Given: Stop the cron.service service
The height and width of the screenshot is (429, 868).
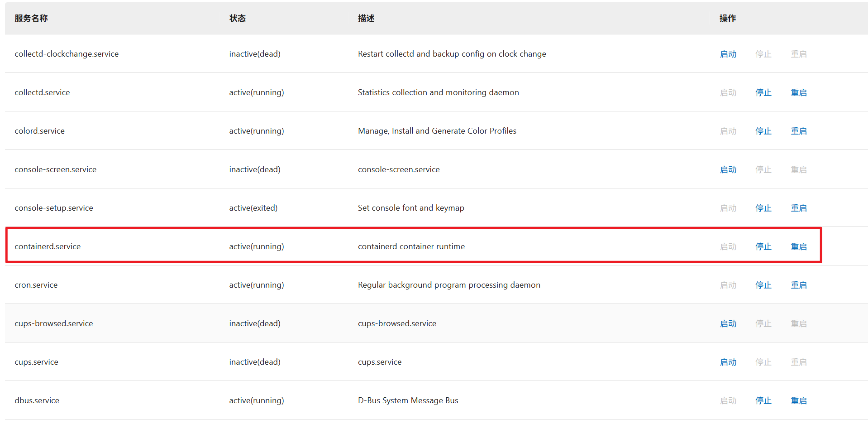Looking at the screenshot, I should [x=763, y=285].
